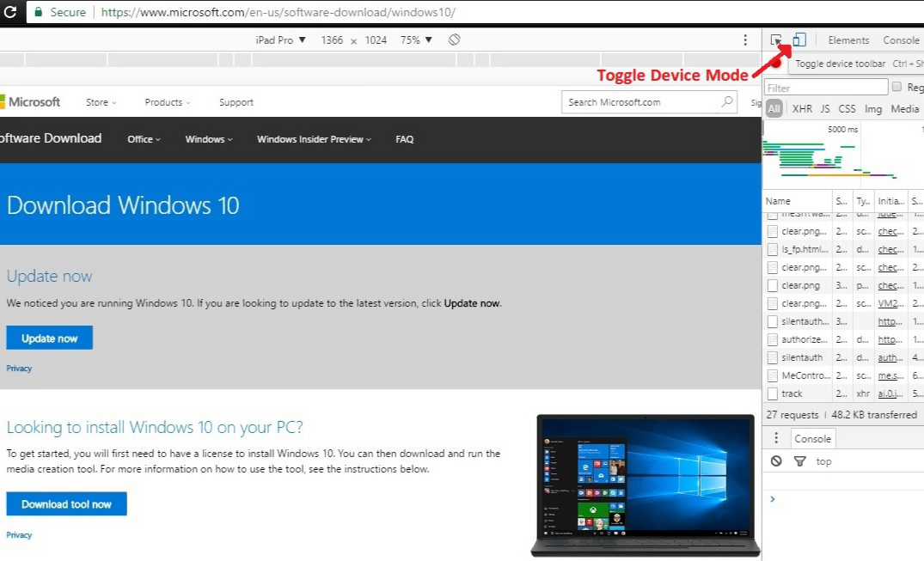Screen dimensions: 924x561
Task: Sort network requests by Initiator column
Action: click(891, 201)
